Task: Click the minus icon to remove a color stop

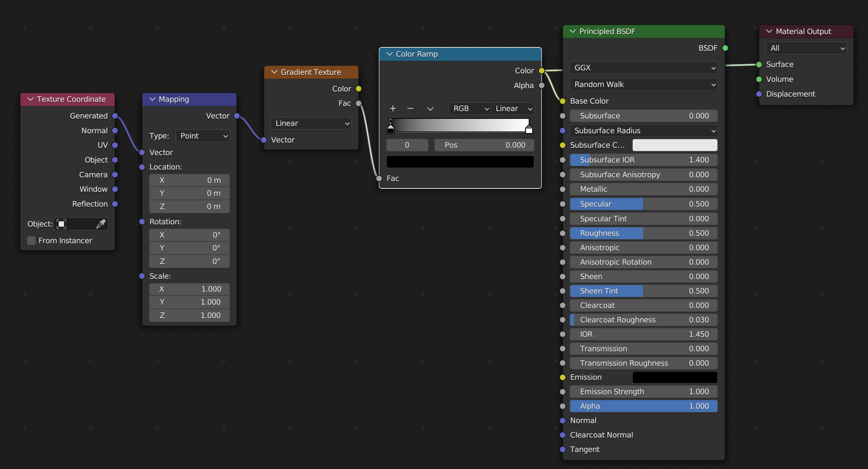Action: pyautogui.click(x=410, y=108)
